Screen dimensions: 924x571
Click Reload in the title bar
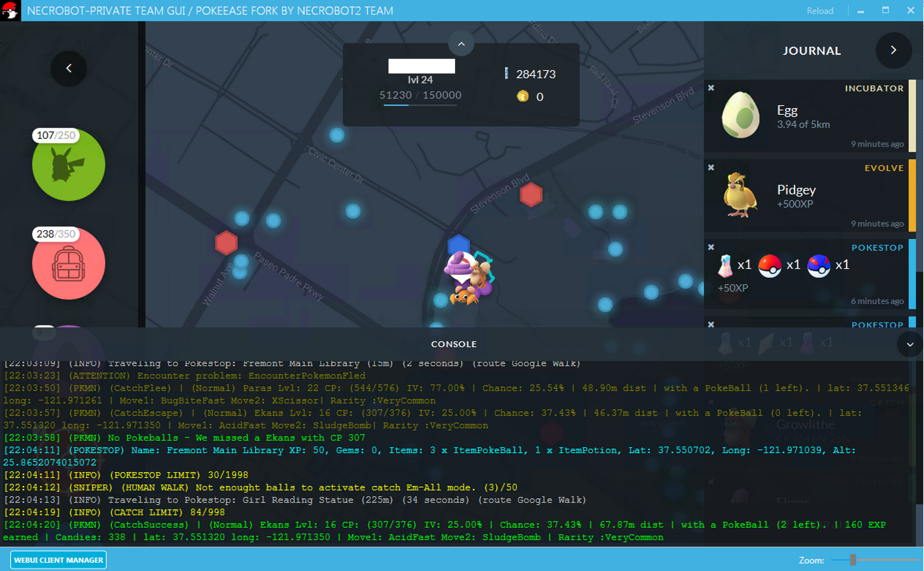tap(820, 11)
